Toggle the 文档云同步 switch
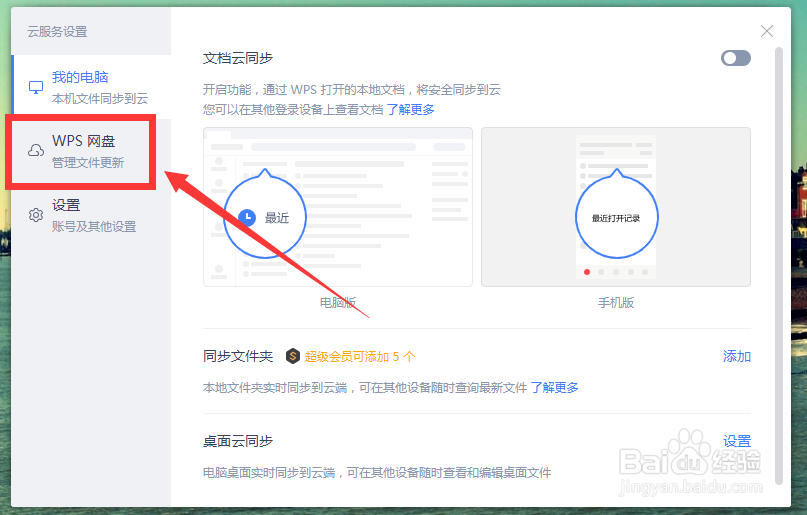807x515 pixels. point(735,58)
